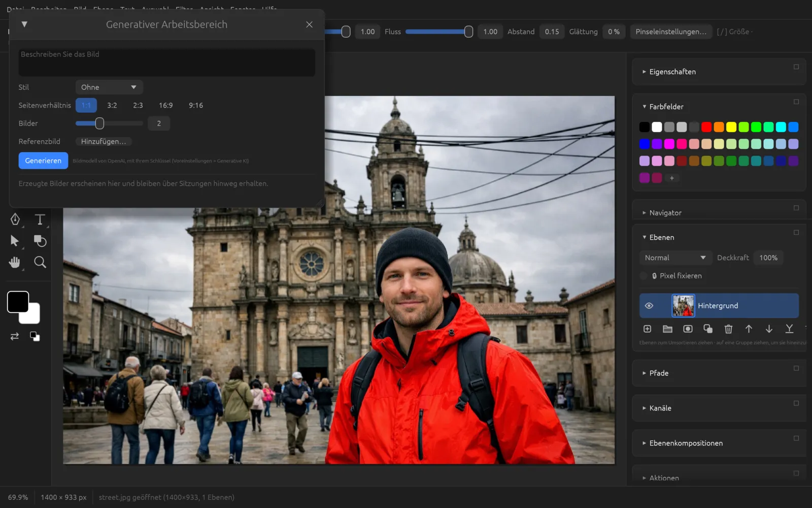This screenshot has width=812, height=508.
Task: Click the Bilder count slider
Action: 109,123
